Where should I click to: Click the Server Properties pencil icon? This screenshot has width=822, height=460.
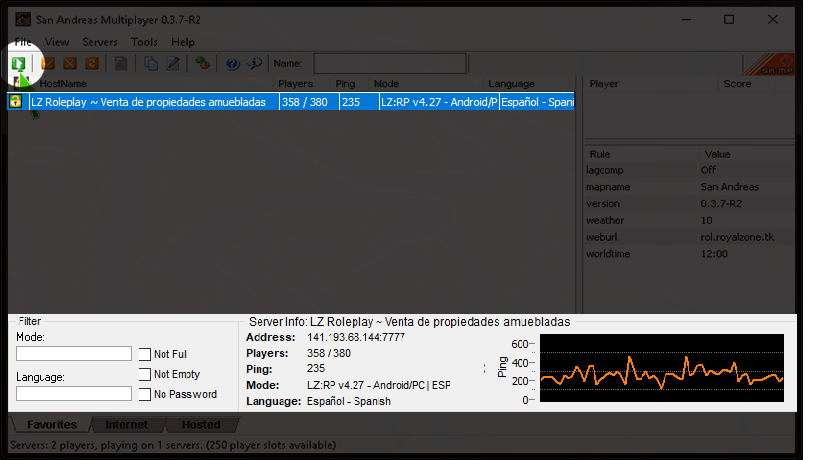point(173,63)
